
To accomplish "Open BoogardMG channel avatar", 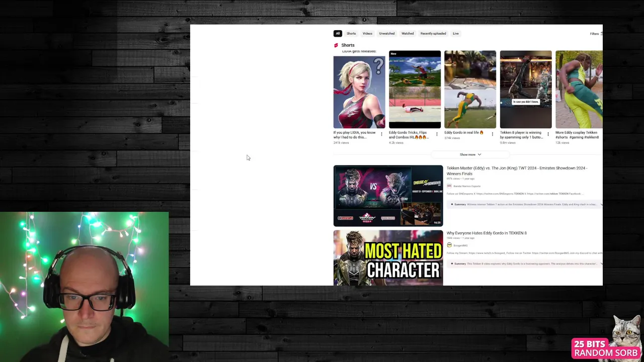I will (449, 245).
